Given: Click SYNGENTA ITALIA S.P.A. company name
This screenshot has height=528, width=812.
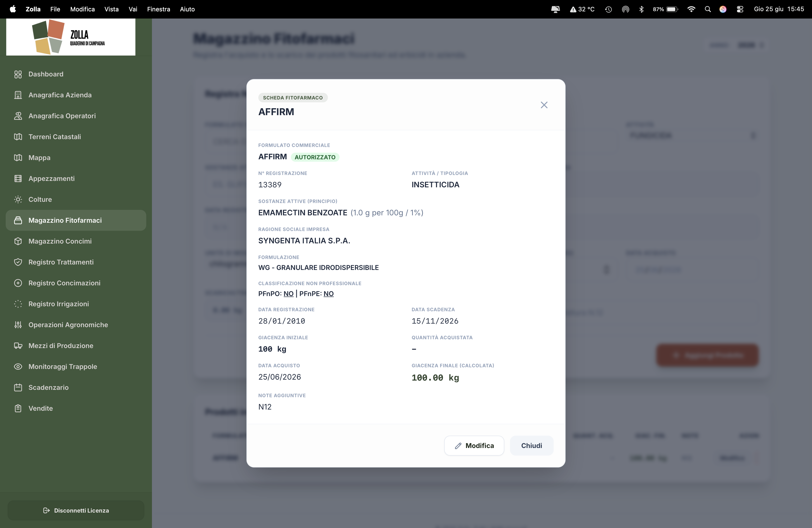Looking at the screenshot, I should (304, 240).
